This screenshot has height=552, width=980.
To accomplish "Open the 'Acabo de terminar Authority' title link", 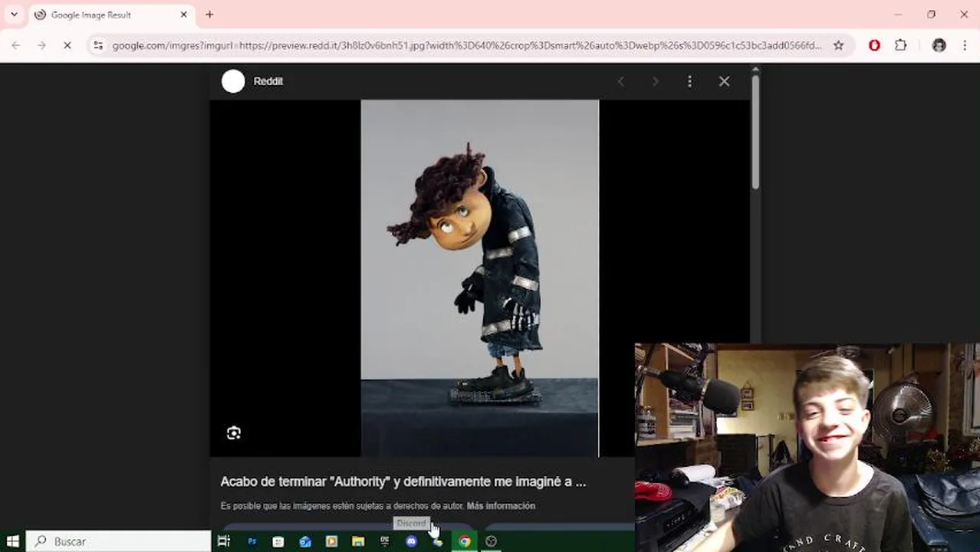I will click(403, 481).
